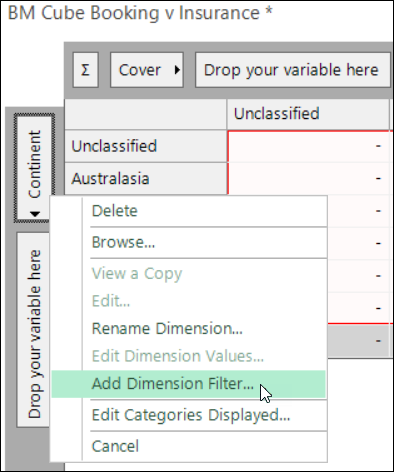Screen dimensions: 394x472
Task: Open the Cover dimension arrow
Action: (x=177, y=70)
